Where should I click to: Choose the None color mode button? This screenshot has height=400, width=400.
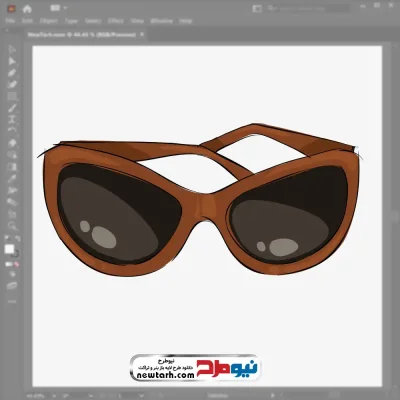(16, 264)
